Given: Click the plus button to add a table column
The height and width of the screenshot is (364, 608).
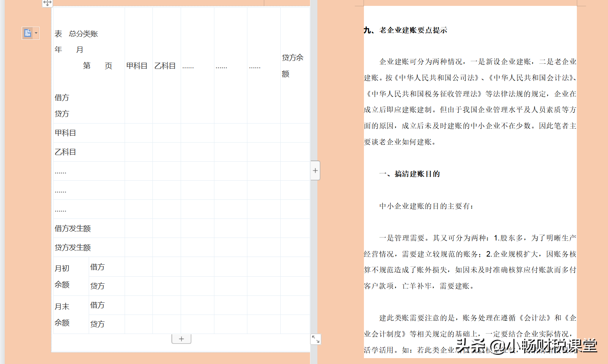Looking at the screenshot, I should 315,170.
